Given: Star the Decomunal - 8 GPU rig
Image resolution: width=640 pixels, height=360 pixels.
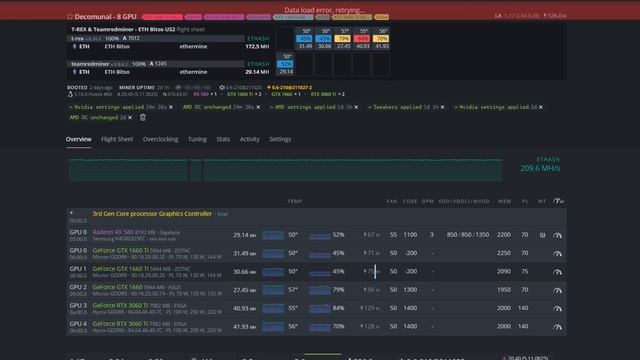Looking at the screenshot, I should click(70, 16).
